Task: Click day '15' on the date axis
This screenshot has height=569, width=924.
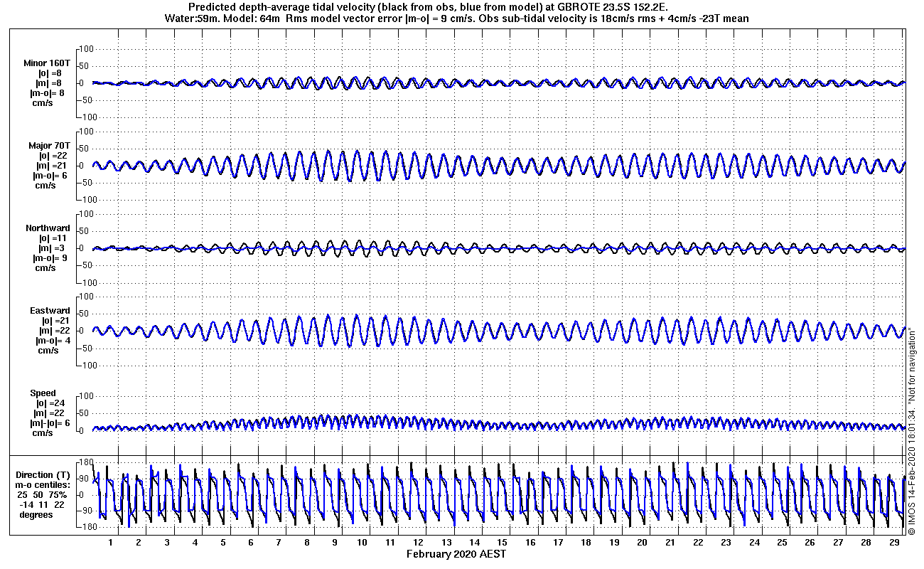Action: (503, 543)
